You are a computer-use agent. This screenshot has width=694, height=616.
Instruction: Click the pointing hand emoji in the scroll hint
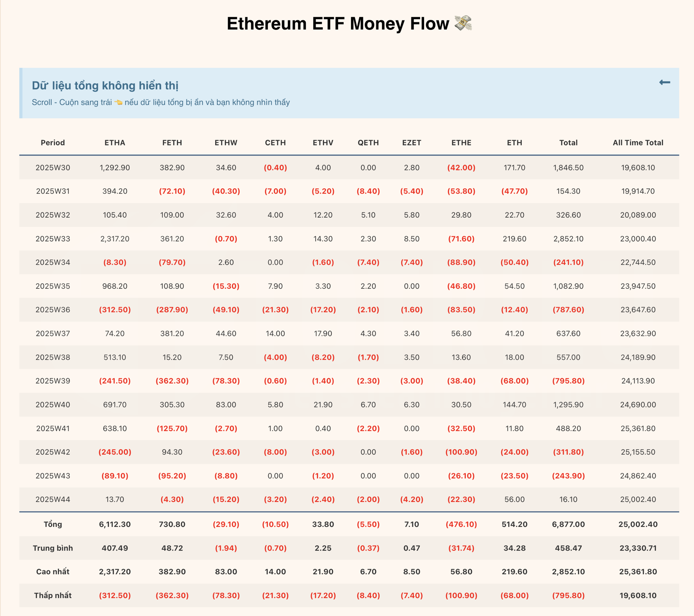pyautogui.click(x=118, y=103)
